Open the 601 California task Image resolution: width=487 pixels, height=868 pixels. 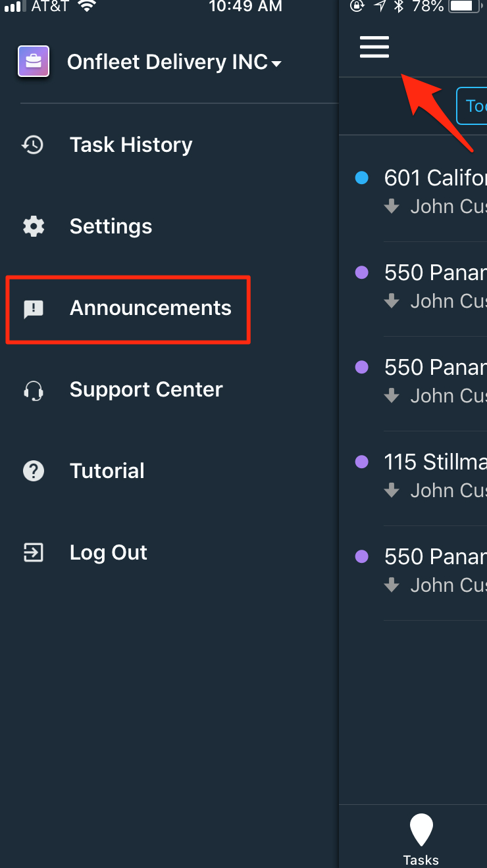pyautogui.click(x=435, y=191)
